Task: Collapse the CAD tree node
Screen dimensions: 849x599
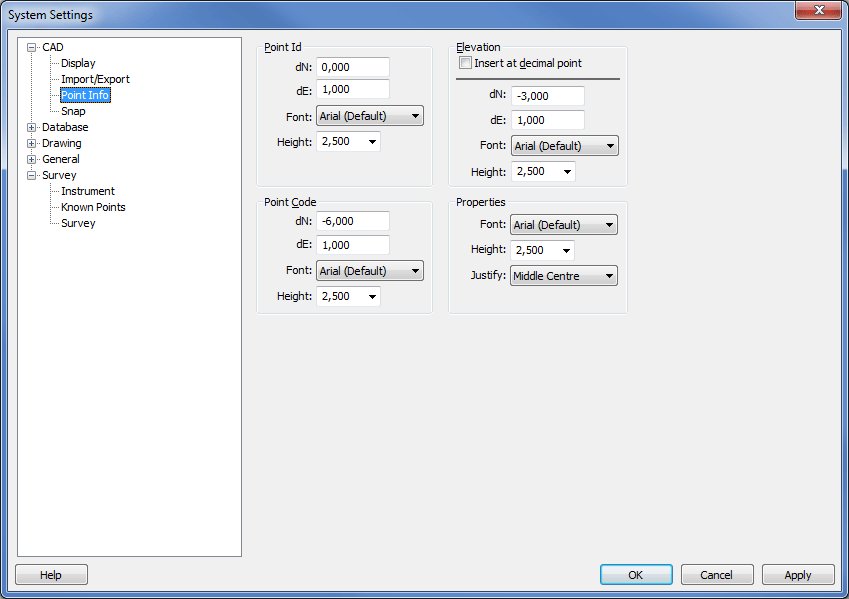Action: coord(32,47)
